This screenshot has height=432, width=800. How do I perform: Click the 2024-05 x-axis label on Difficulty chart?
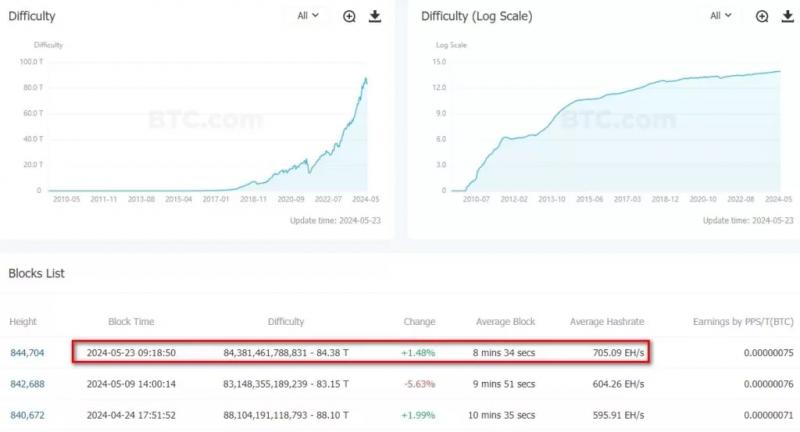[x=365, y=199]
